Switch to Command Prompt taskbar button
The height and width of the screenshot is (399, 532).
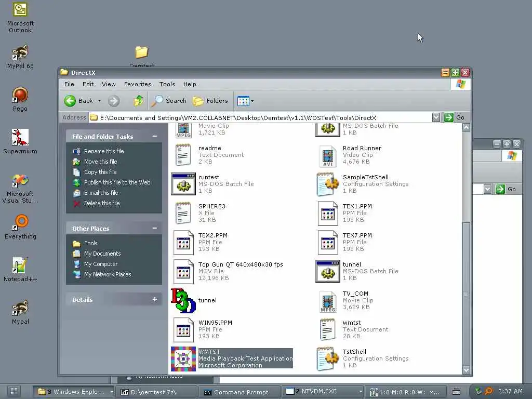click(240, 392)
